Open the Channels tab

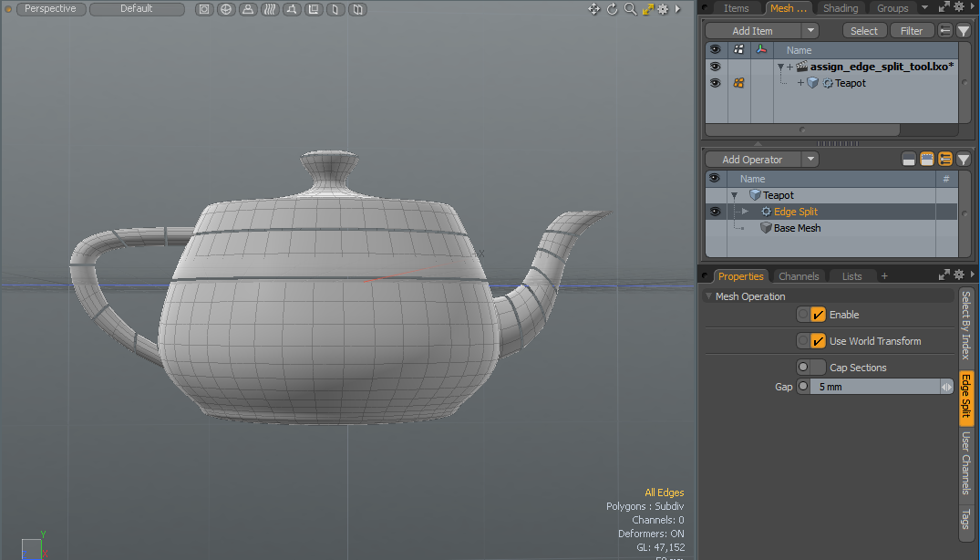pos(799,276)
